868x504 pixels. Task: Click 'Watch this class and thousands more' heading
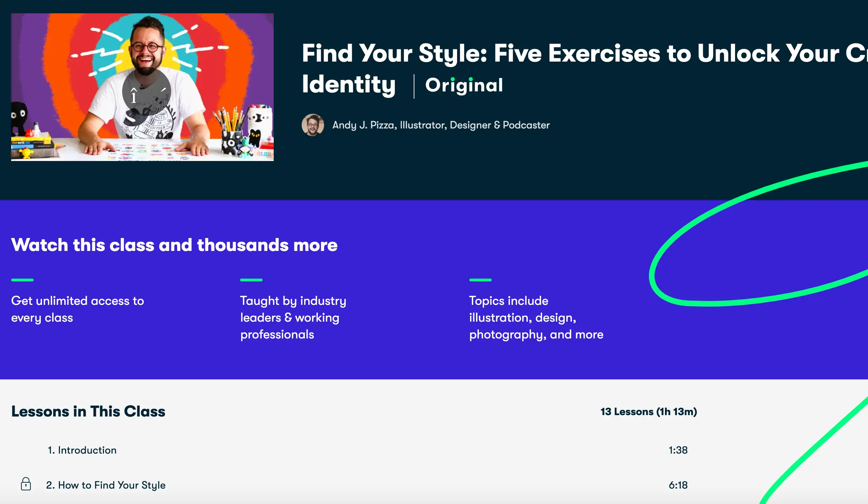(x=174, y=245)
